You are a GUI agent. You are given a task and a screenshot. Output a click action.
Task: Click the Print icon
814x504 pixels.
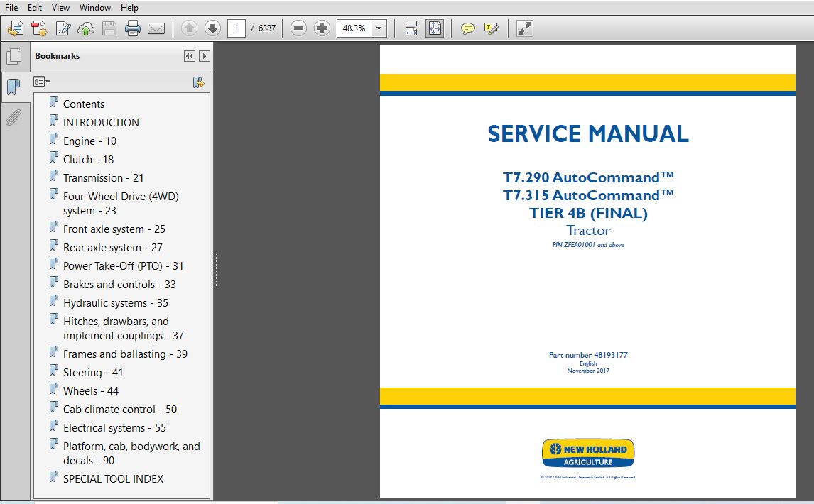tap(132, 28)
